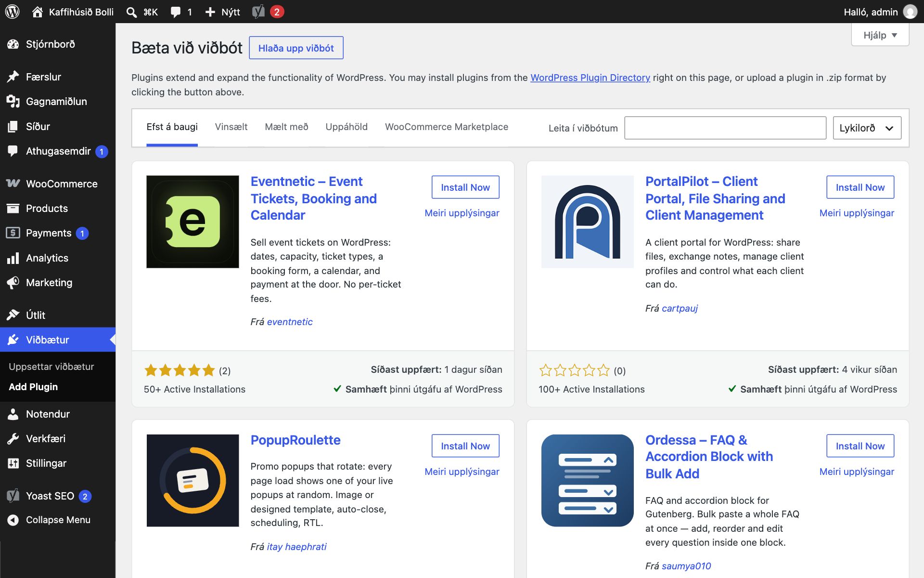Click the Athugasemdir comment icon in sidebar
This screenshot has height=578, width=924.
13,151
